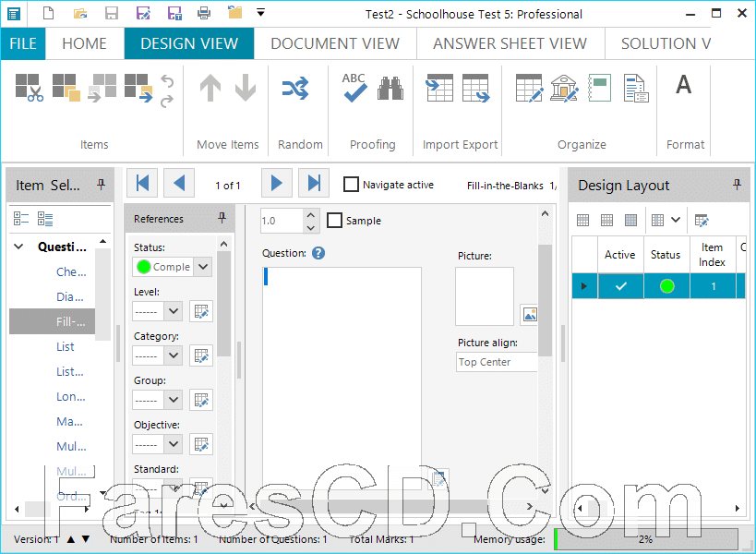Image resolution: width=756 pixels, height=554 pixels.
Task: Click the Print icon in title bar
Action: tap(204, 13)
